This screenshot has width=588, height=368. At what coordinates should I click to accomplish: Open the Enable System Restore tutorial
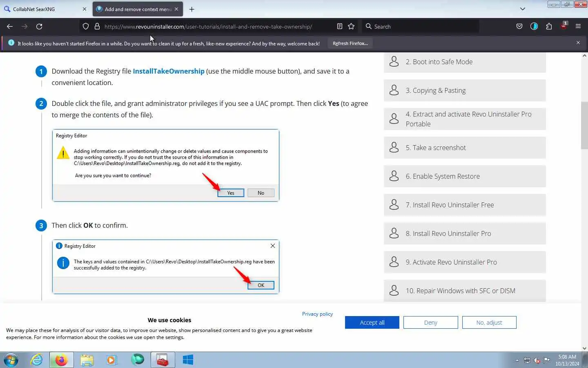click(465, 176)
